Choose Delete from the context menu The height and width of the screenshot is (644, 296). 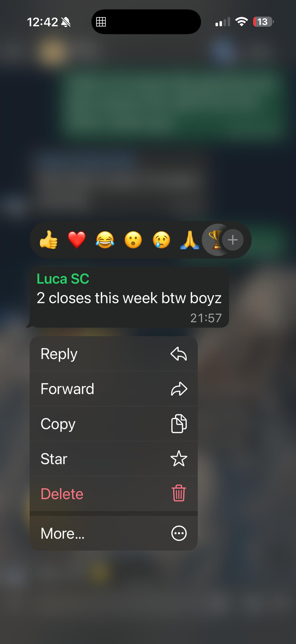[113, 494]
